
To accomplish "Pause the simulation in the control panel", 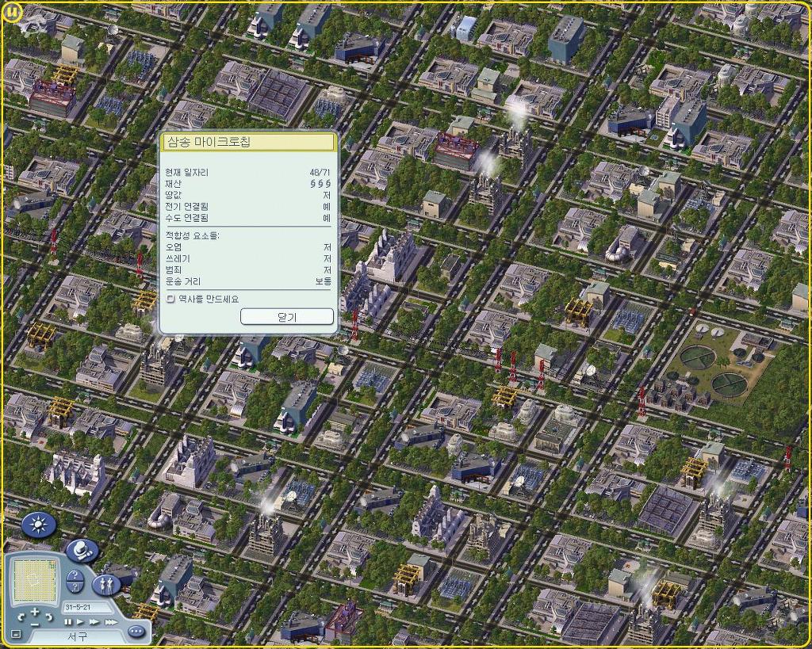I will pyautogui.click(x=68, y=622).
